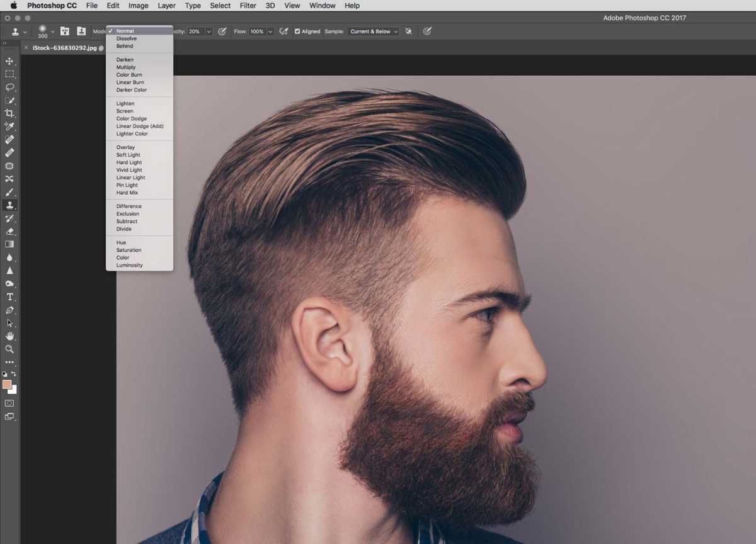The image size is (756, 544).
Task: Open the Change Screen Mode button
Action: (x=9, y=416)
